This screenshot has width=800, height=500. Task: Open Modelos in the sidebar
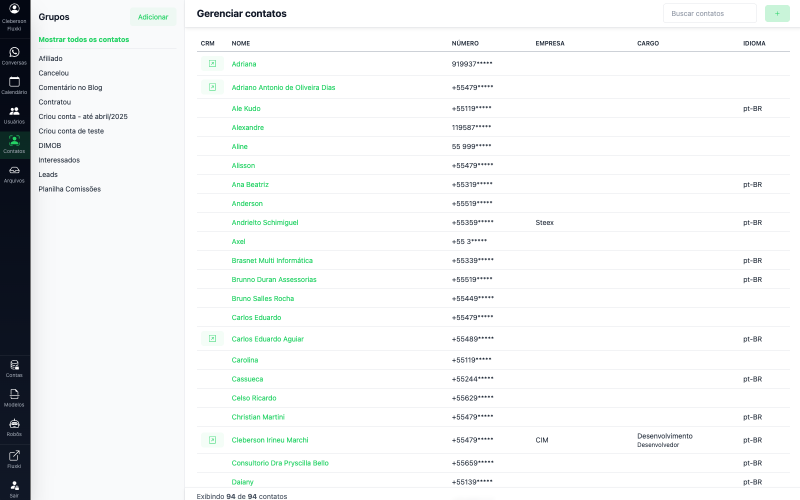click(x=14, y=396)
